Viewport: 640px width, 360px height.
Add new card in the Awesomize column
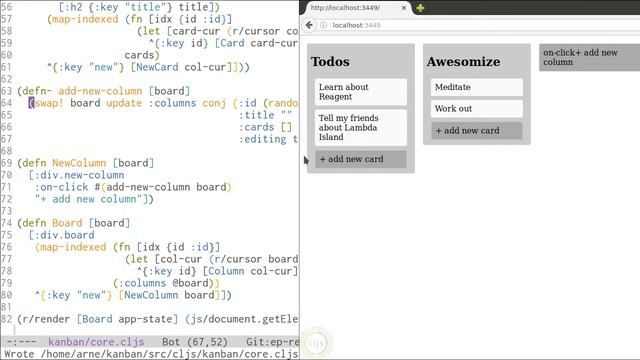click(477, 131)
